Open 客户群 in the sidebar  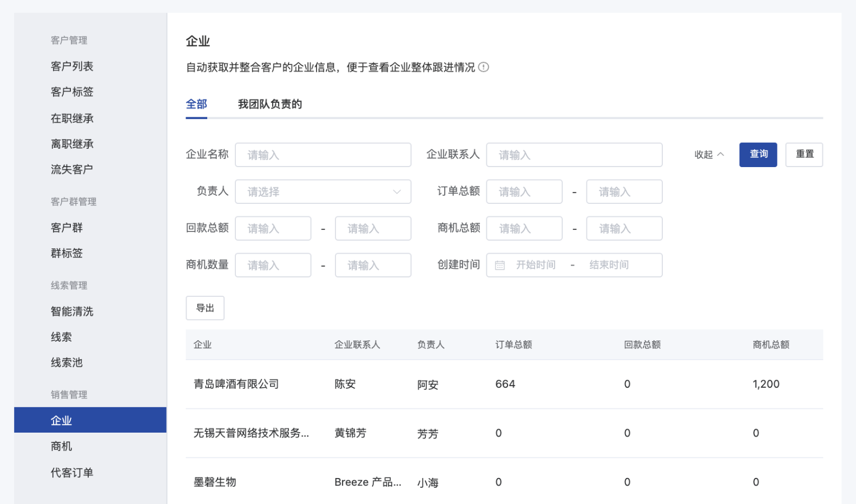(67, 228)
